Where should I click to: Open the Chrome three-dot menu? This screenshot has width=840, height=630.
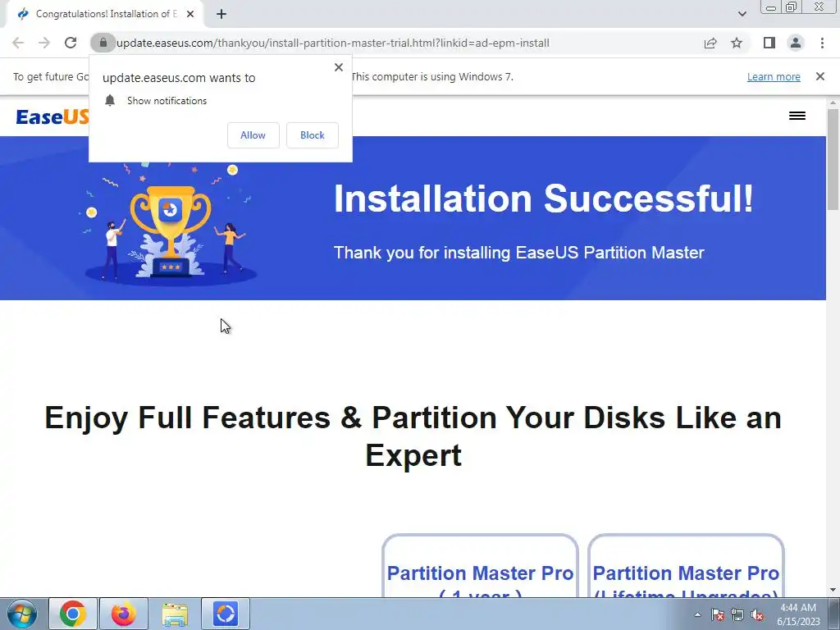pyautogui.click(x=822, y=43)
